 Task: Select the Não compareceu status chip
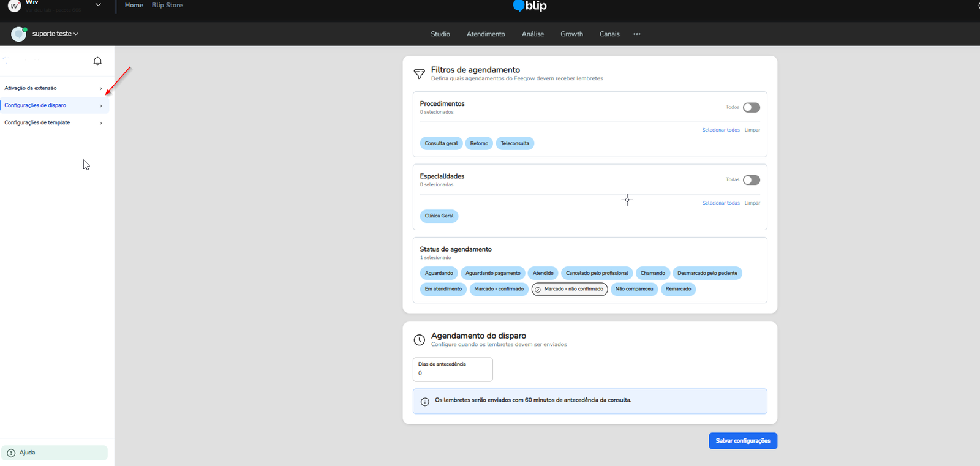(x=634, y=289)
